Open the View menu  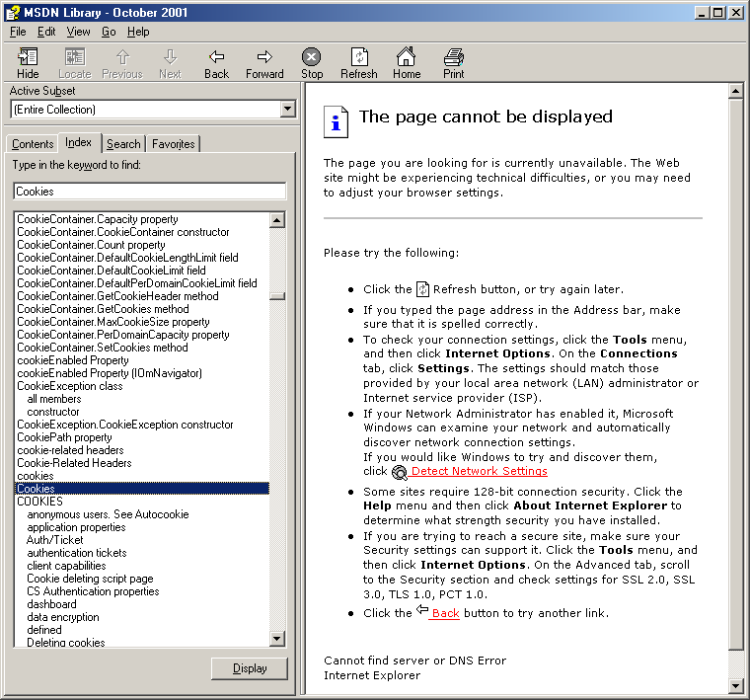click(x=78, y=32)
